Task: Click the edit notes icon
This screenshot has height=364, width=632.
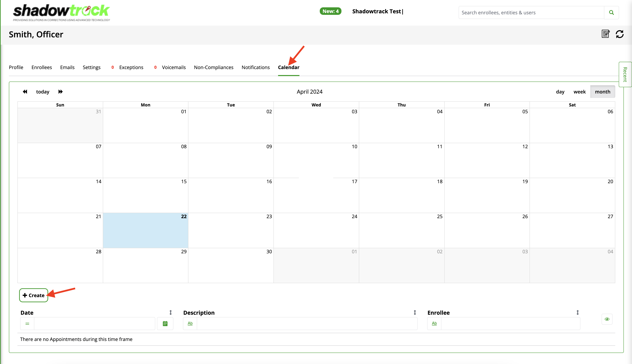Action: point(606,34)
